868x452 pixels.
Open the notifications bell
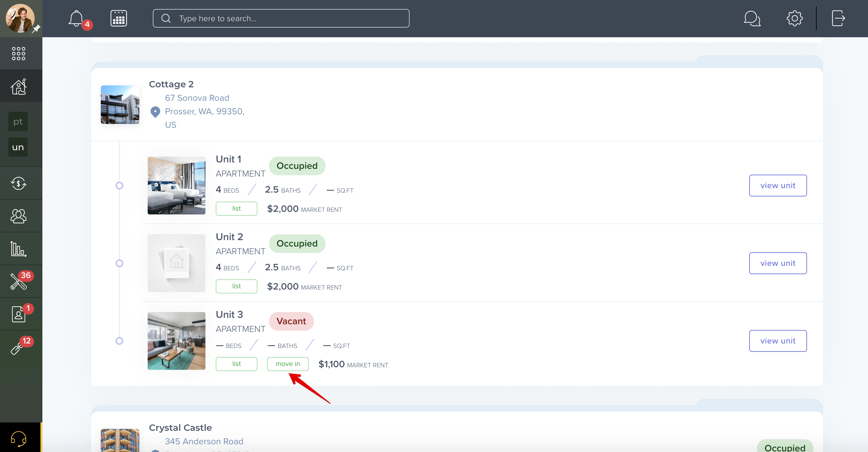tap(76, 18)
